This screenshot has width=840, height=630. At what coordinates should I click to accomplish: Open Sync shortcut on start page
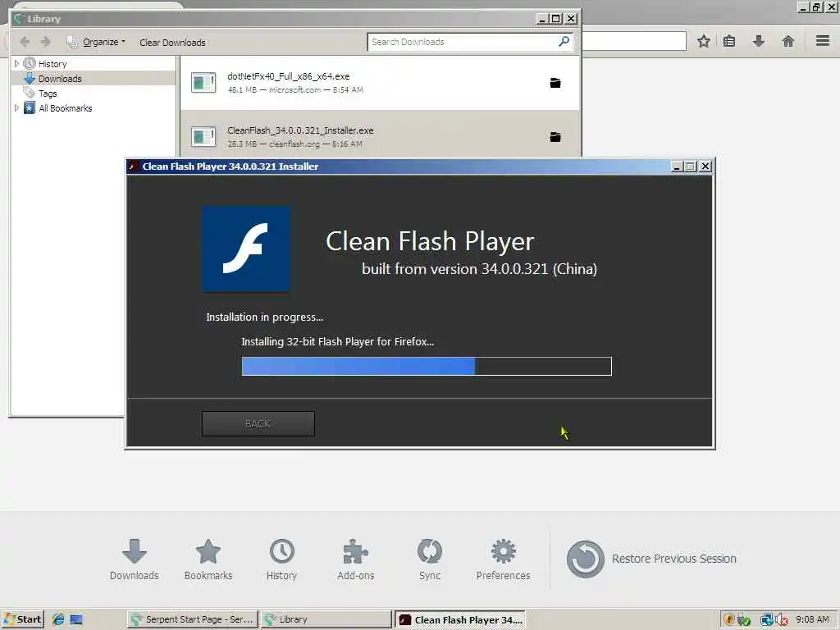click(429, 559)
